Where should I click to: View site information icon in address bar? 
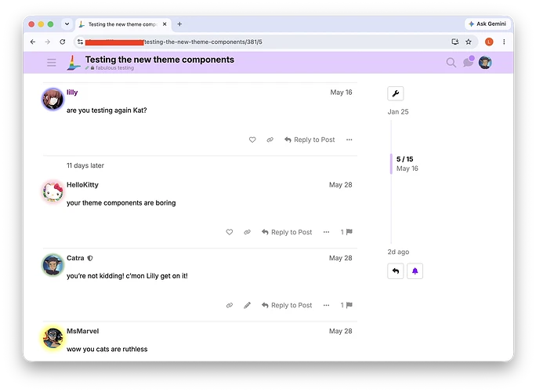tap(80, 42)
